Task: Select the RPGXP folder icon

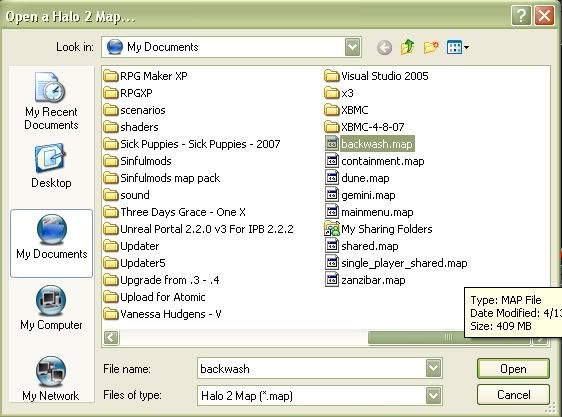Action: coord(111,93)
